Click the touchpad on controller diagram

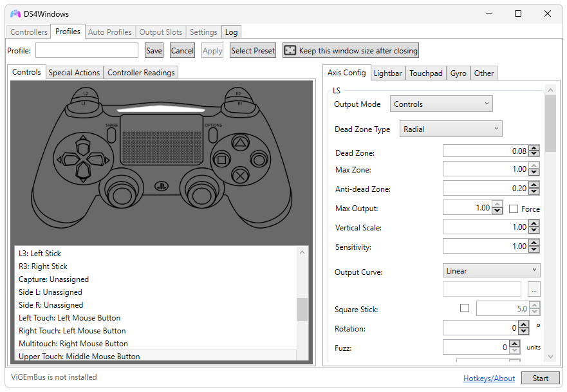click(162, 140)
